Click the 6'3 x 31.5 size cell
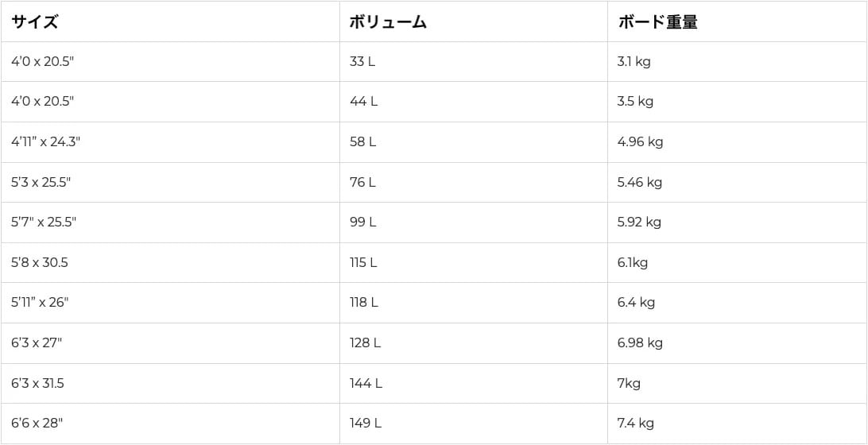This screenshot has height=445, width=868. [x=170, y=383]
